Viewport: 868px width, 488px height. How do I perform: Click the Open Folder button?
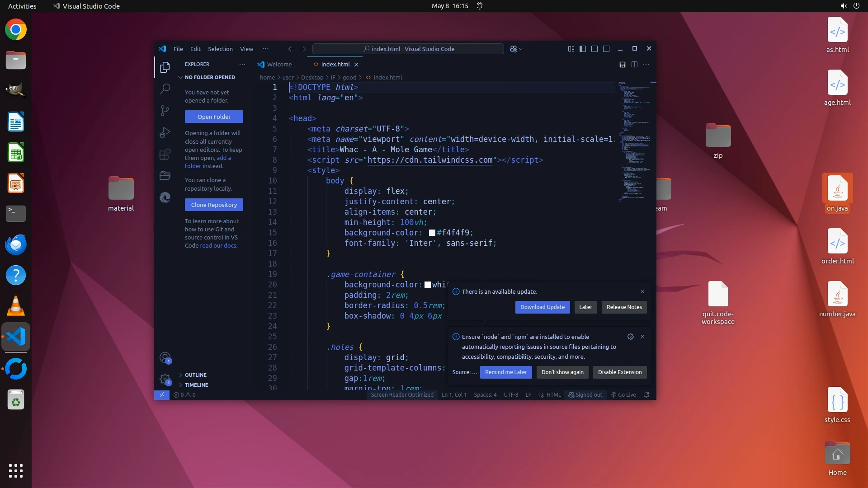point(214,117)
